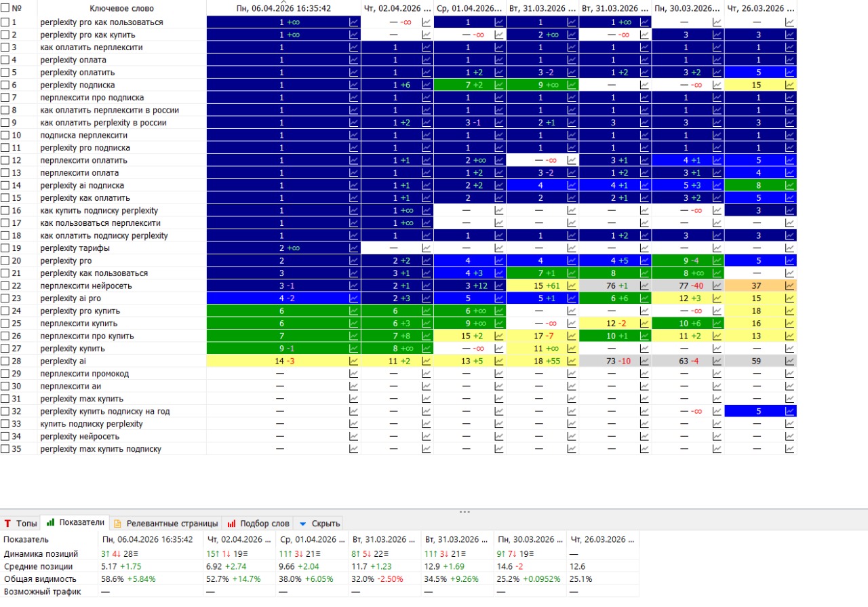Select keyword как оплатить перплексити в россии
This screenshot has height=607, width=868.
click(x=110, y=111)
